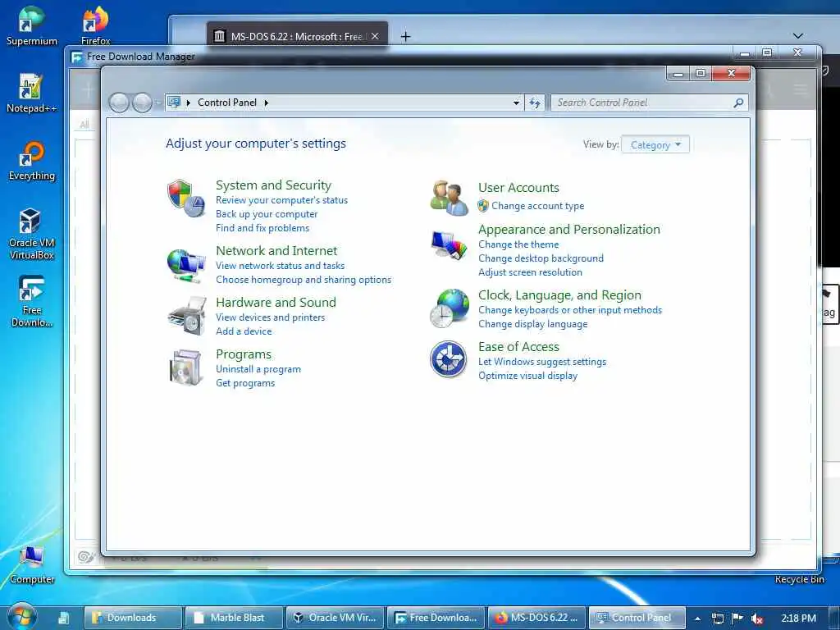Click View network status and tasks

[x=281, y=266]
